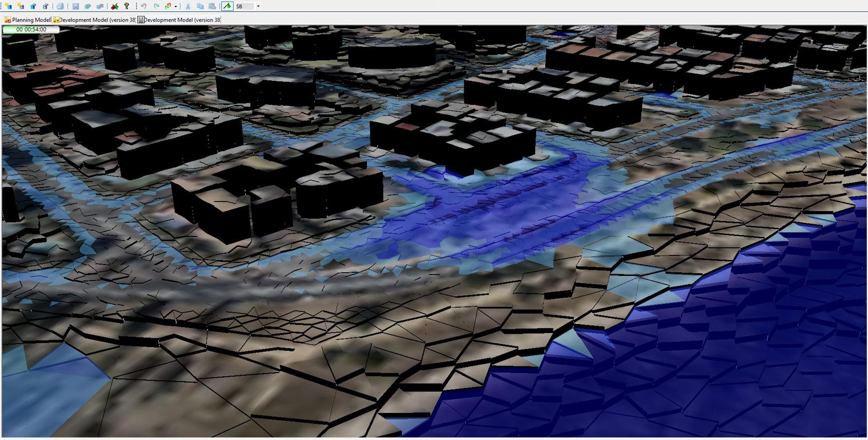Click the open padlock toolbar icon
This screenshot has width=868, height=440.
pyautogui.click(x=33, y=6)
